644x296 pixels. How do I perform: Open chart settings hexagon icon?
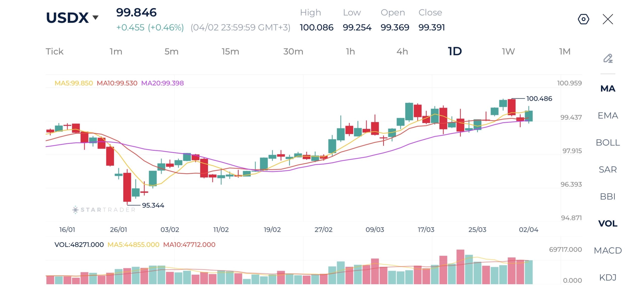click(x=583, y=19)
